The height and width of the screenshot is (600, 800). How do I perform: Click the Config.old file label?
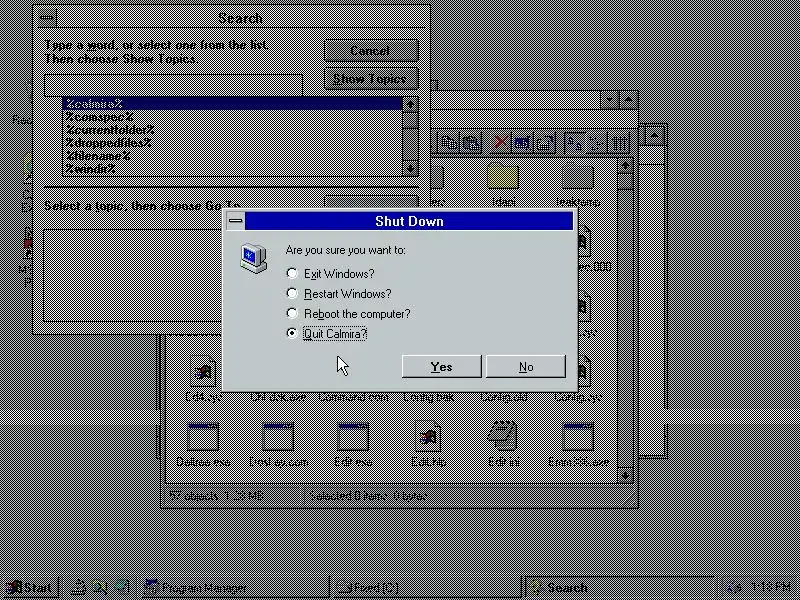coord(504,397)
